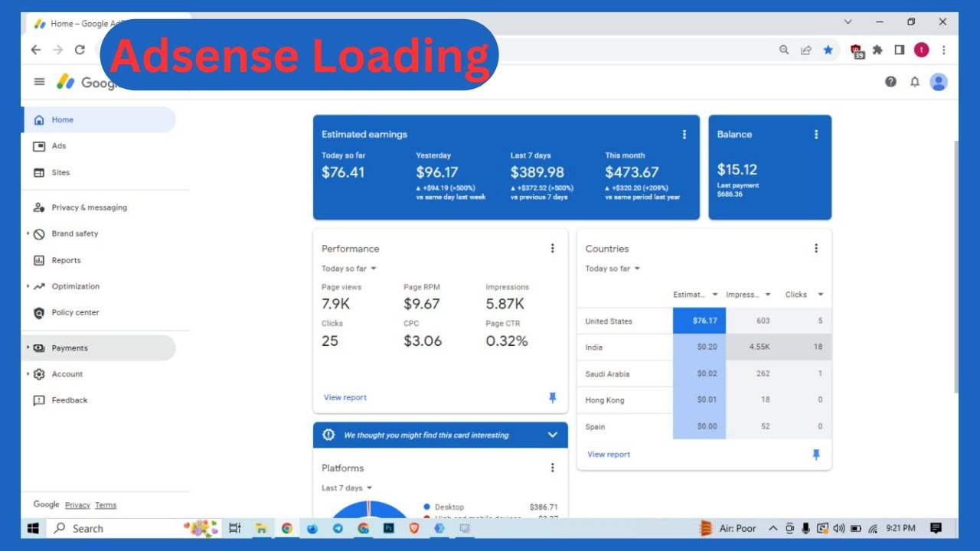Open Platforms card three-dot menu
This screenshot has height=551, width=980.
(553, 468)
